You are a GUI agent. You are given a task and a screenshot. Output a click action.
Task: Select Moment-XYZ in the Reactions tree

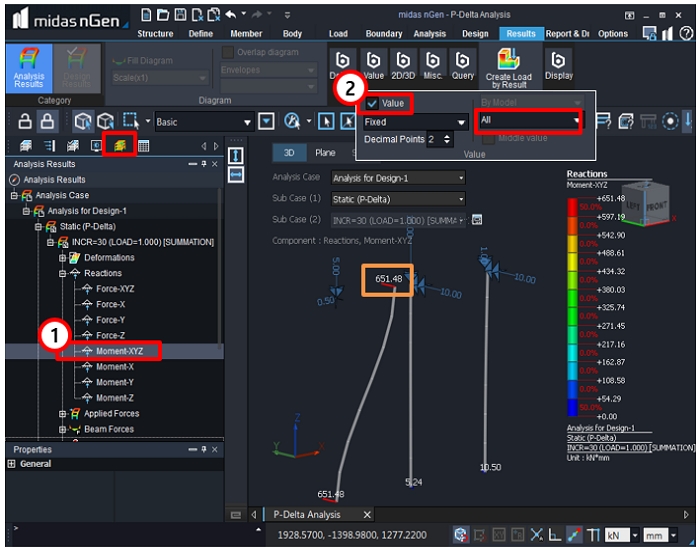119,351
